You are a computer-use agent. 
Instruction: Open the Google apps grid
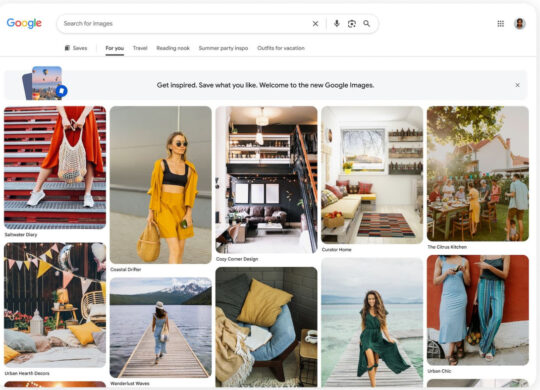point(501,23)
